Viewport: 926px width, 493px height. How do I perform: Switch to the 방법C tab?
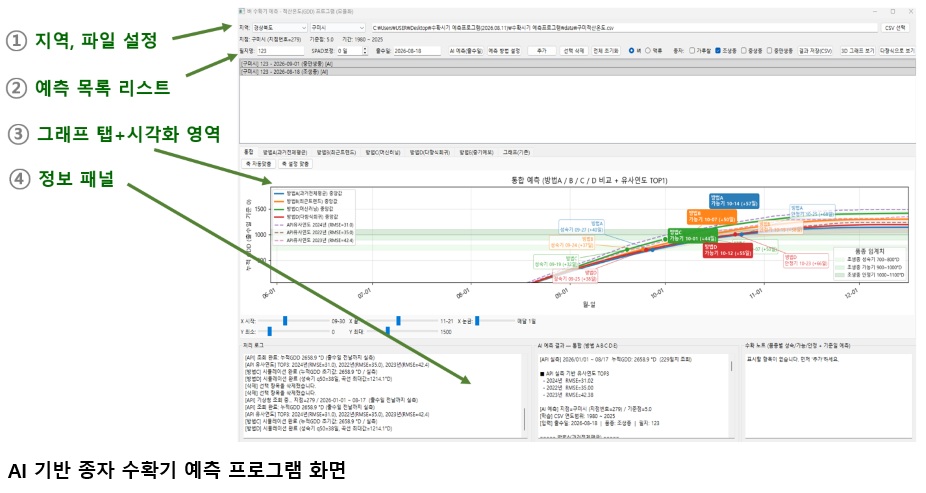[x=383, y=152]
